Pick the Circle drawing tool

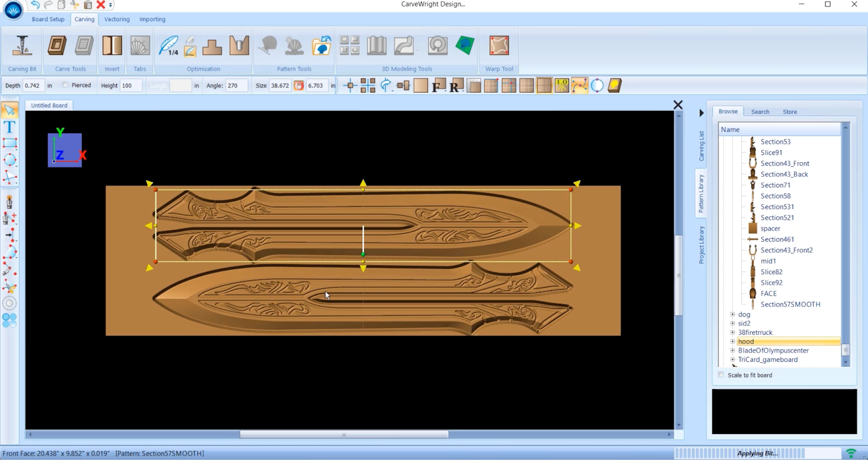[10, 159]
